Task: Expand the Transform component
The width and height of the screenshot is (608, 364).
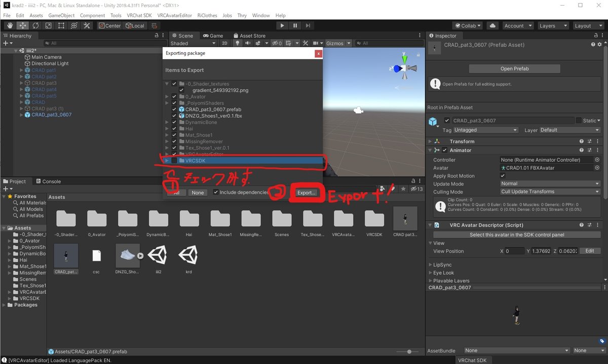Action: tap(431, 141)
